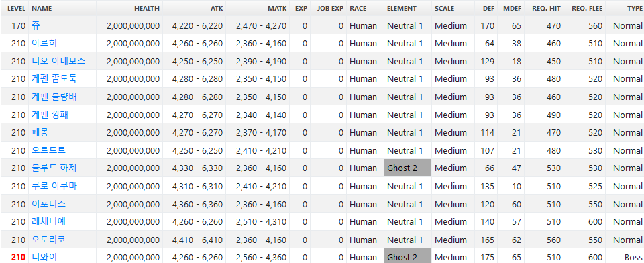The width and height of the screenshot is (644, 263).
Task: Click REQ. HIT value 490 in 게펜 깡패 row
Action: pyautogui.click(x=553, y=115)
